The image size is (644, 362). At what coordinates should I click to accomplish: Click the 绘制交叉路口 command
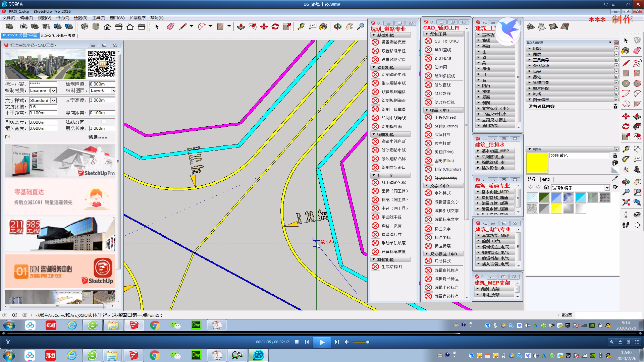pos(393,168)
